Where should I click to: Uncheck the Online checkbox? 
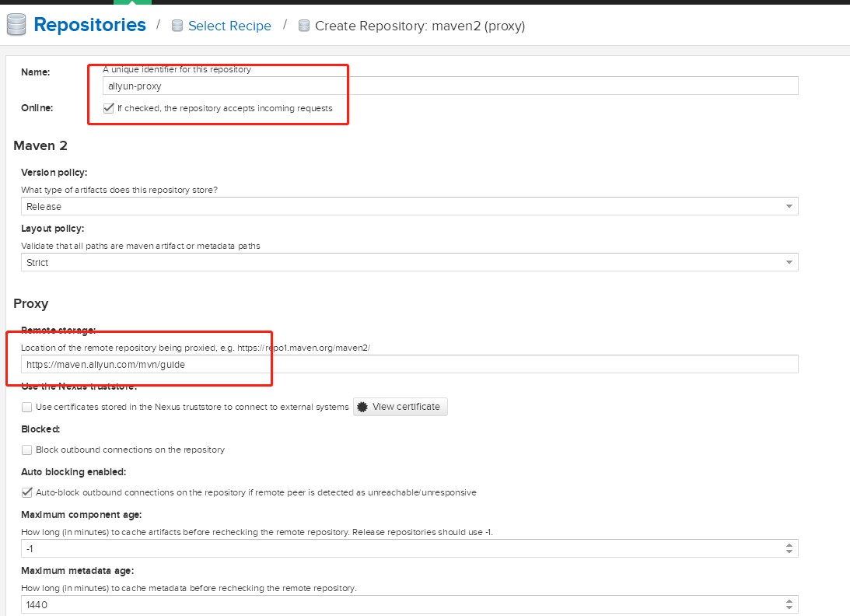pos(108,109)
